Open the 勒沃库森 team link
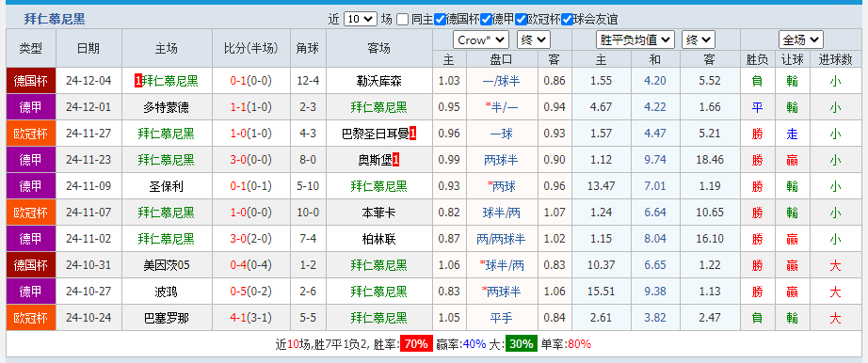 [379, 81]
